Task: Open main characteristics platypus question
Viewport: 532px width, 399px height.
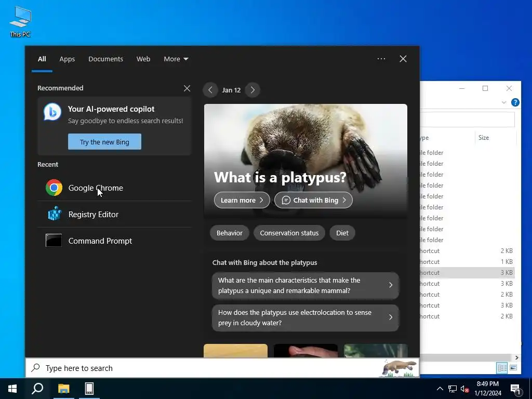Action: point(305,285)
